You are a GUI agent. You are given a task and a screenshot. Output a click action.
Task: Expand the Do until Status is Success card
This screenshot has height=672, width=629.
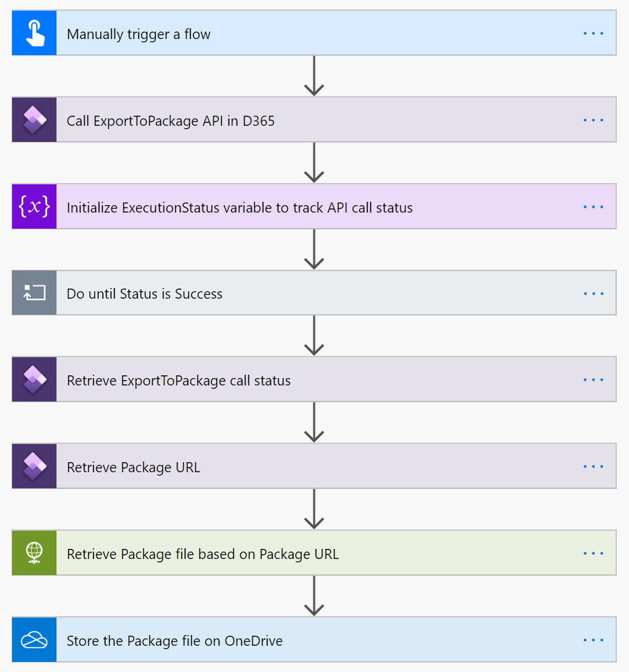(x=145, y=294)
